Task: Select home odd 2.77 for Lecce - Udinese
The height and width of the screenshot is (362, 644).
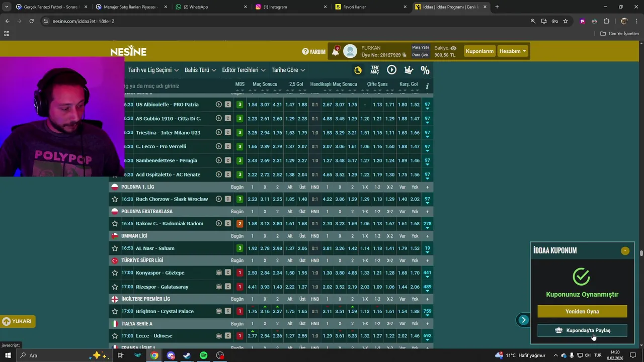Action: (252, 336)
